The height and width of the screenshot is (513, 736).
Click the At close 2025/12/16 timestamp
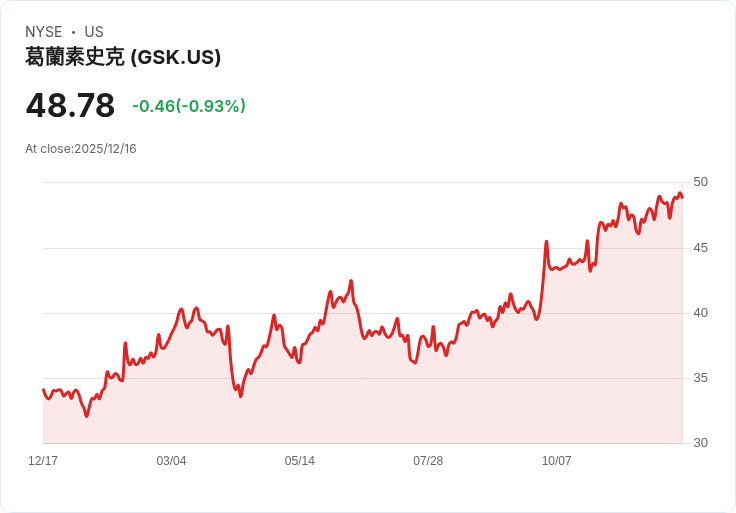coord(81,149)
